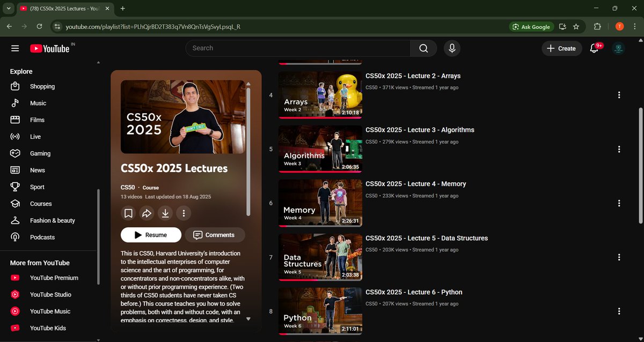Open the CS50 channel link

[x=128, y=188]
